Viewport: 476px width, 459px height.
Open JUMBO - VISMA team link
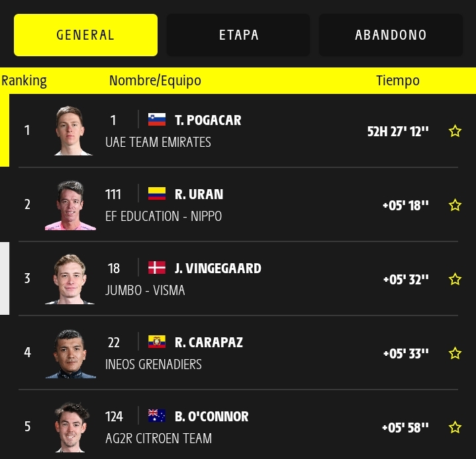[x=145, y=290]
